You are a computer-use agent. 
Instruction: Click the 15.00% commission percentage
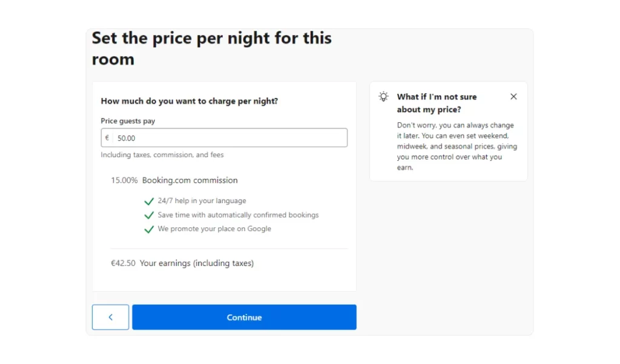pos(124,180)
